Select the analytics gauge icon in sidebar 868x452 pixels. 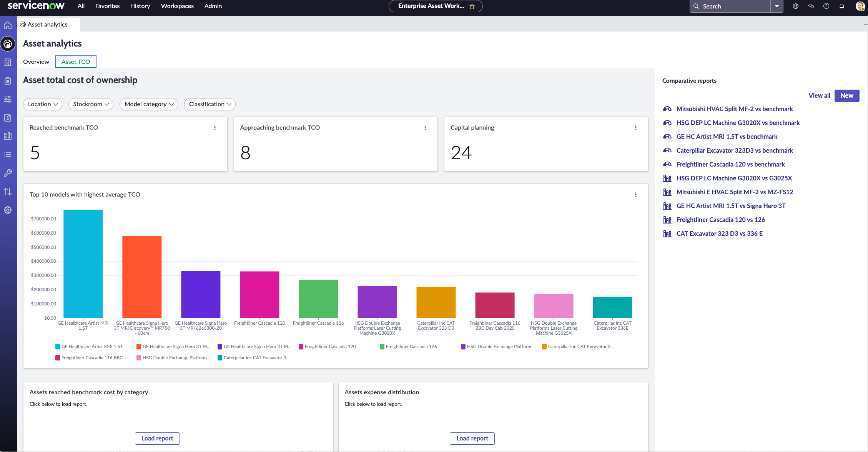coord(8,44)
